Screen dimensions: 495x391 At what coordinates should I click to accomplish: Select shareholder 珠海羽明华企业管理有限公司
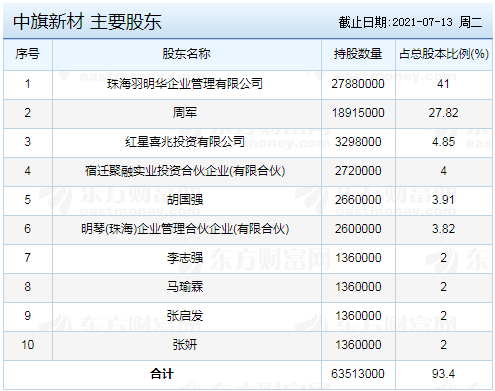(185, 84)
